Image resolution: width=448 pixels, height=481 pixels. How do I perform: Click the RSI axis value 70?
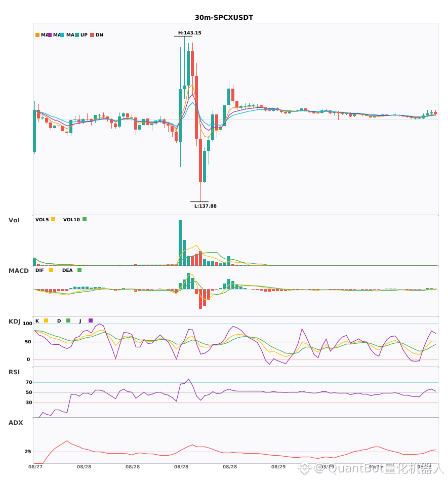tap(29, 382)
